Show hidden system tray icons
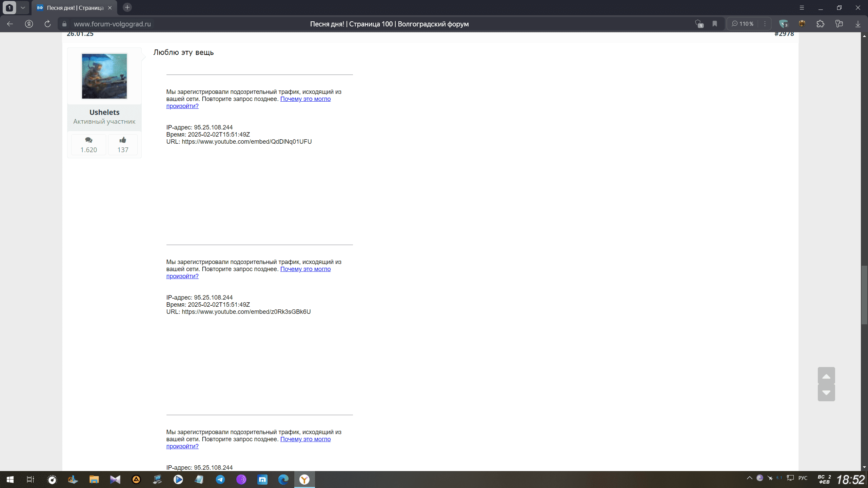The height and width of the screenshot is (488, 868). pyautogui.click(x=749, y=478)
